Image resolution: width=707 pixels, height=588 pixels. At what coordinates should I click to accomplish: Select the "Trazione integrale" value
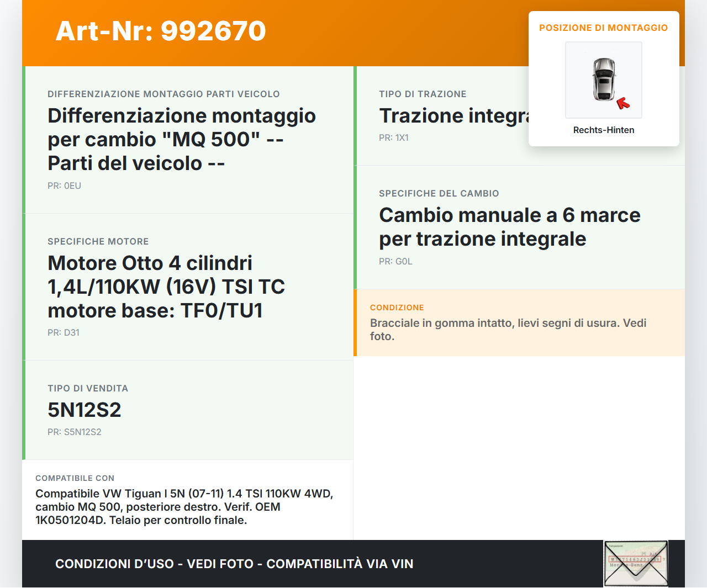point(454,115)
